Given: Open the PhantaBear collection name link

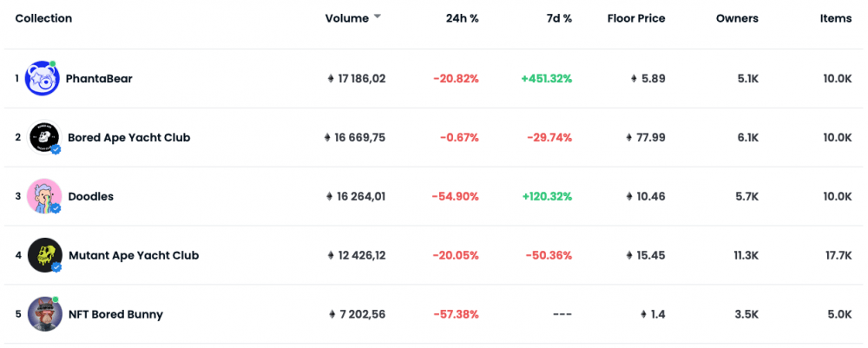Looking at the screenshot, I should click(99, 79).
